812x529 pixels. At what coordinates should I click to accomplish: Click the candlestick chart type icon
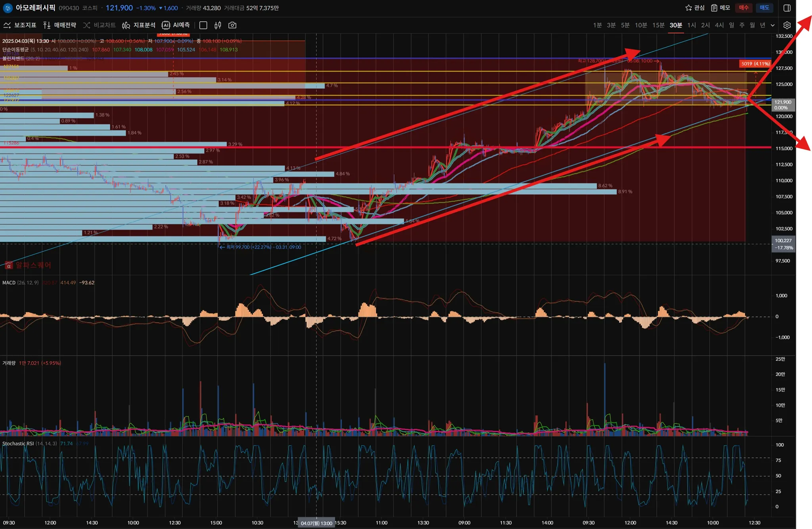(218, 25)
